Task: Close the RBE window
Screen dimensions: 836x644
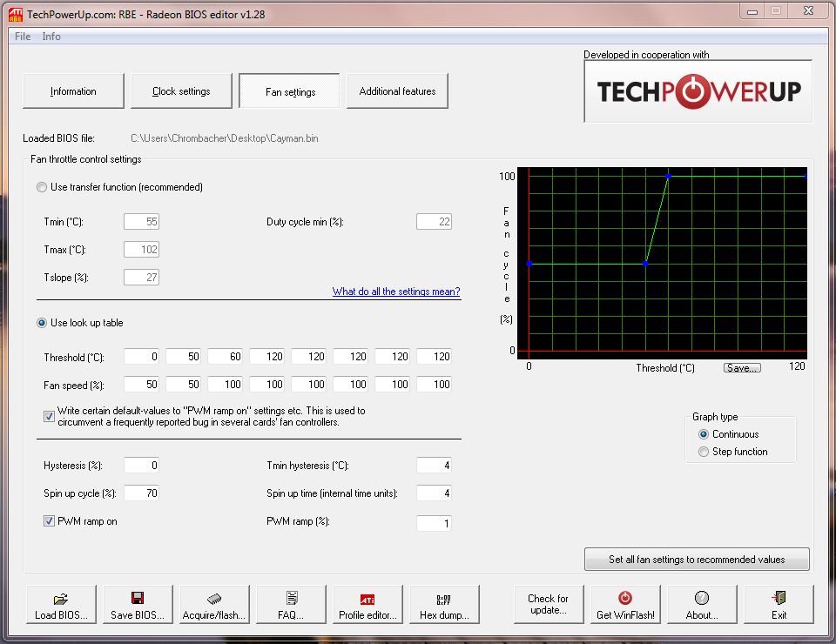Action: click(x=809, y=11)
